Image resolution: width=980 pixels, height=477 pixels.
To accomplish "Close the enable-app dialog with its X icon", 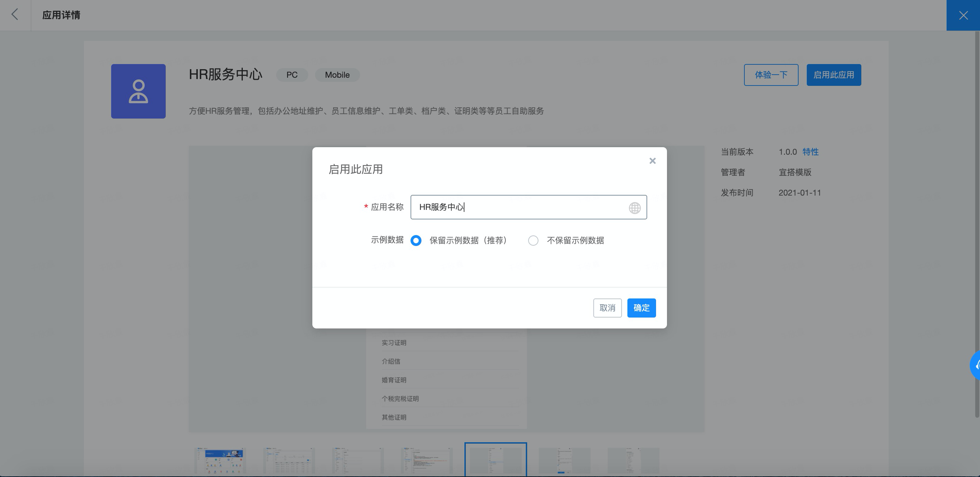I will pyautogui.click(x=652, y=161).
